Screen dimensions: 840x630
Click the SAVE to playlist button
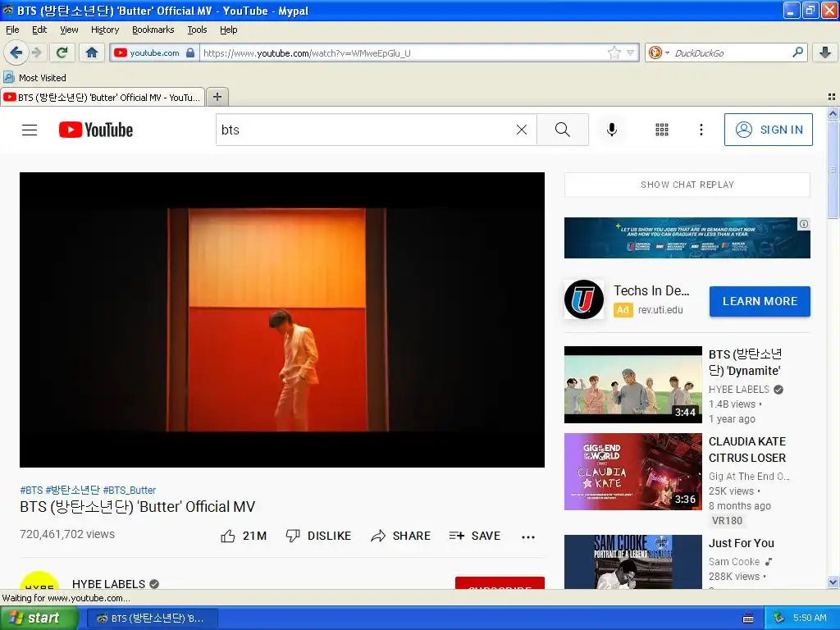475,536
